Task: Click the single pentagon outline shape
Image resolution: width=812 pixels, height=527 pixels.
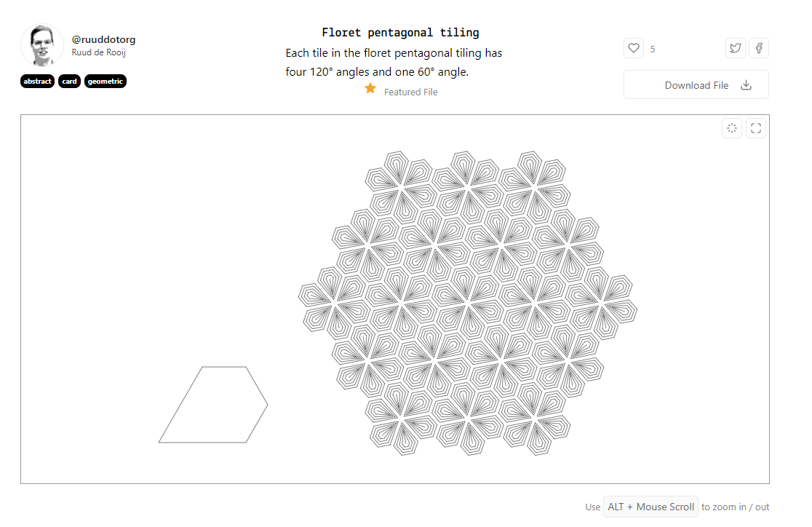Action: pyautogui.click(x=213, y=405)
